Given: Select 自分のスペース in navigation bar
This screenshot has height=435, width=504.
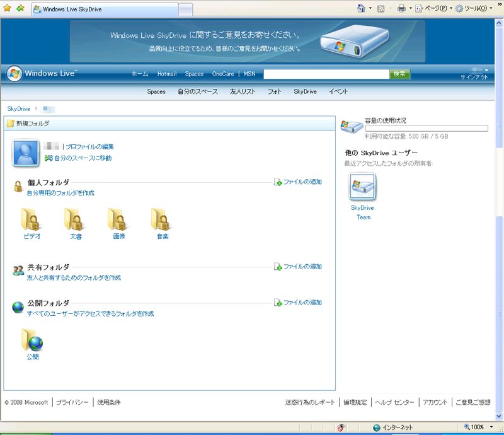Looking at the screenshot, I should [x=198, y=91].
